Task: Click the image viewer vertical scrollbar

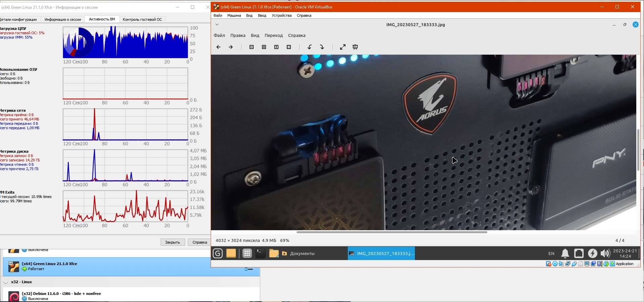Action: 638,150
